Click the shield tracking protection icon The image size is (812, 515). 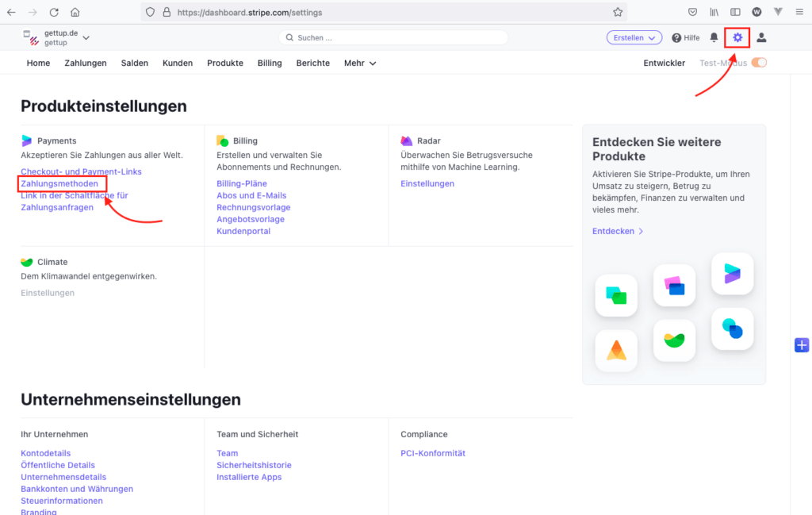tap(150, 12)
